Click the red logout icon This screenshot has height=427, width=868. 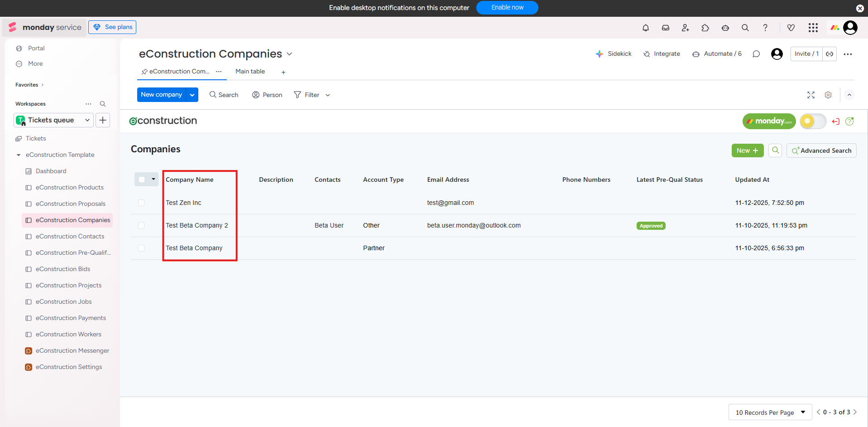pos(835,121)
